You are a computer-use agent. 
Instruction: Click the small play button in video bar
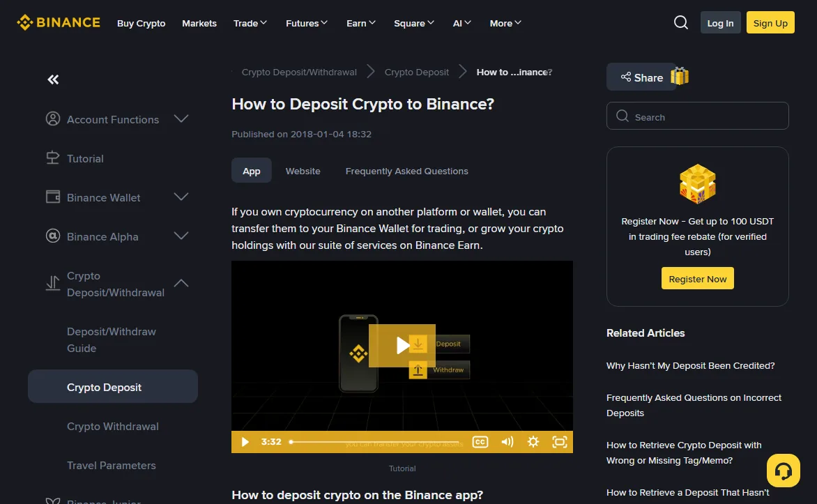click(245, 442)
